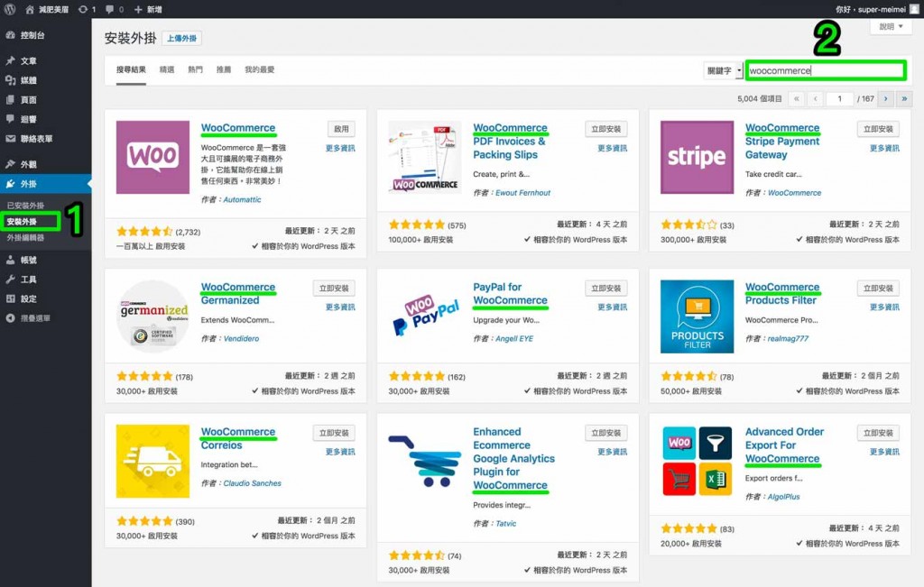Click 立即安裝 for WooCommerce Germanized

pyautogui.click(x=334, y=289)
